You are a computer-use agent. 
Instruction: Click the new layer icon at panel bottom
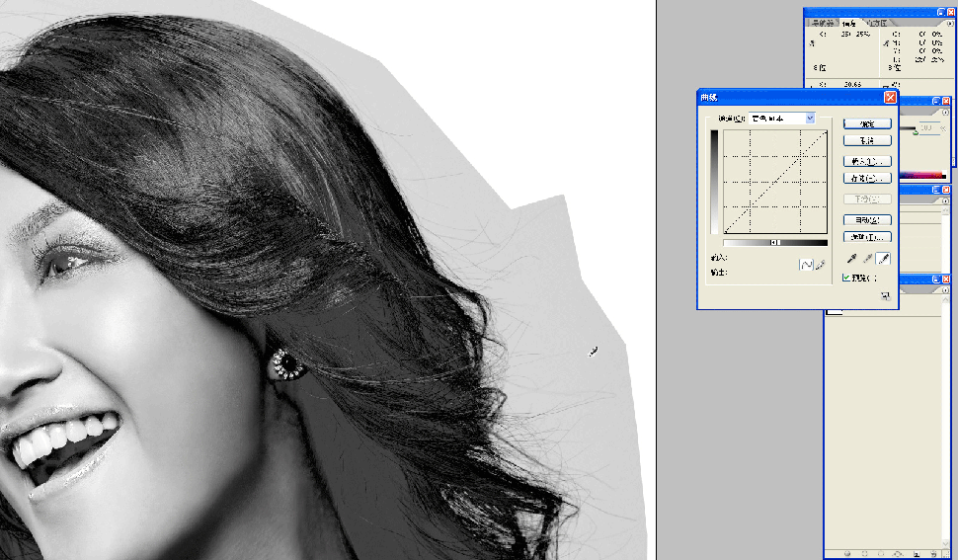(x=916, y=554)
